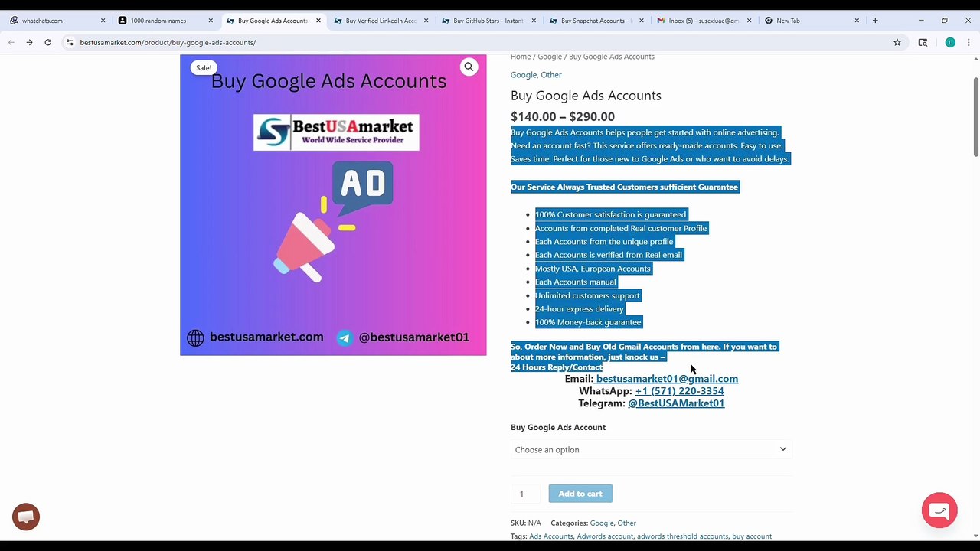This screenshot has width=980, height=551.
Task: Click the Unlimited customers support bullet
Action: (587, 295)
